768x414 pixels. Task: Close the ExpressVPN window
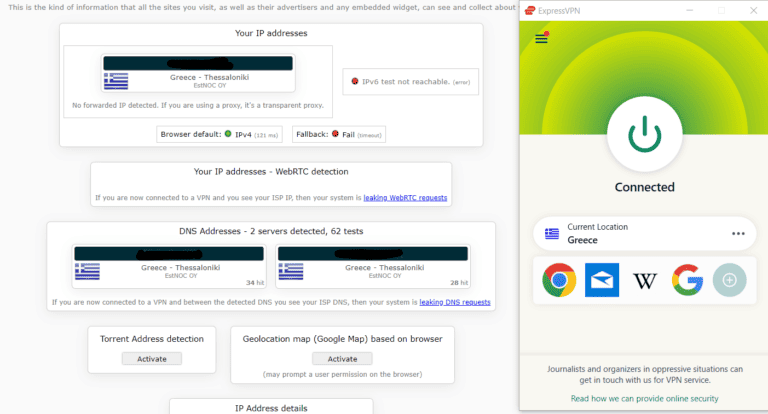click(753, 10)
